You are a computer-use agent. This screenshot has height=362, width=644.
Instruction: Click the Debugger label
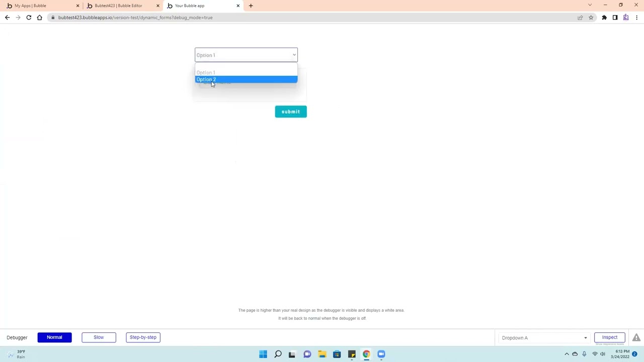click(17, 337)
